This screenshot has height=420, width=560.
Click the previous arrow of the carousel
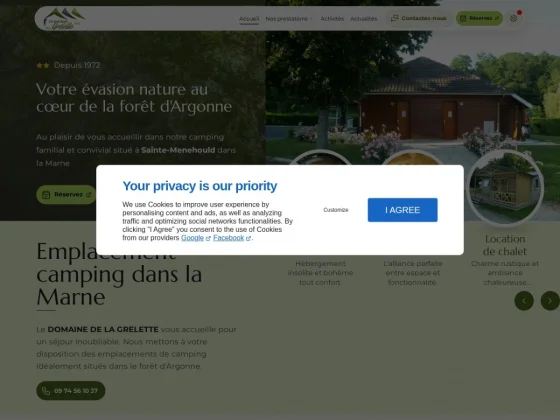pos(524,301)
